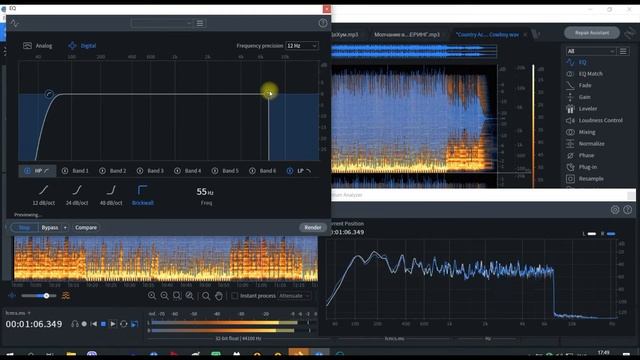Expand the plus menu beside Bypass

[65, 227]
